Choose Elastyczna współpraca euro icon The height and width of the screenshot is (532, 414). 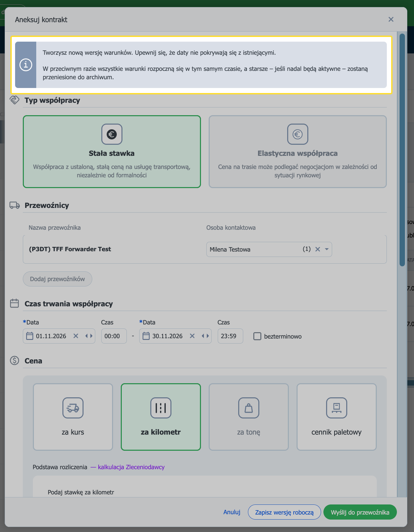click(x=298, y=134)
